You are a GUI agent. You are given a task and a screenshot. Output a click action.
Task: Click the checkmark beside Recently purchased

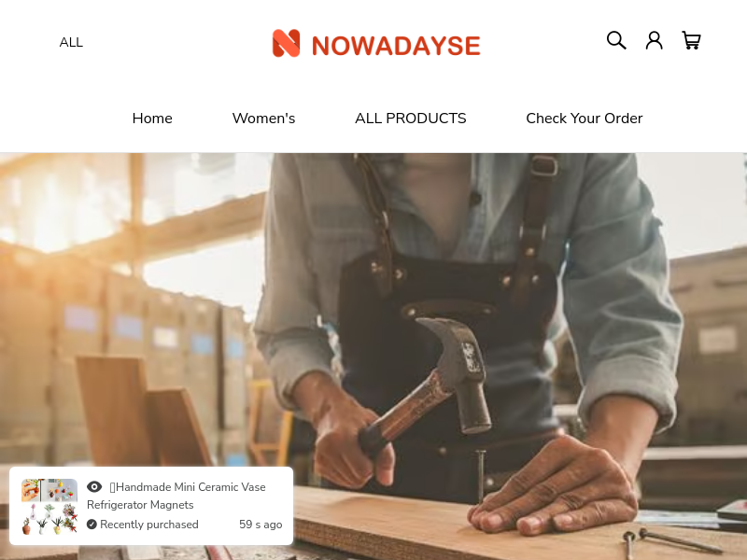pos(92,525)
